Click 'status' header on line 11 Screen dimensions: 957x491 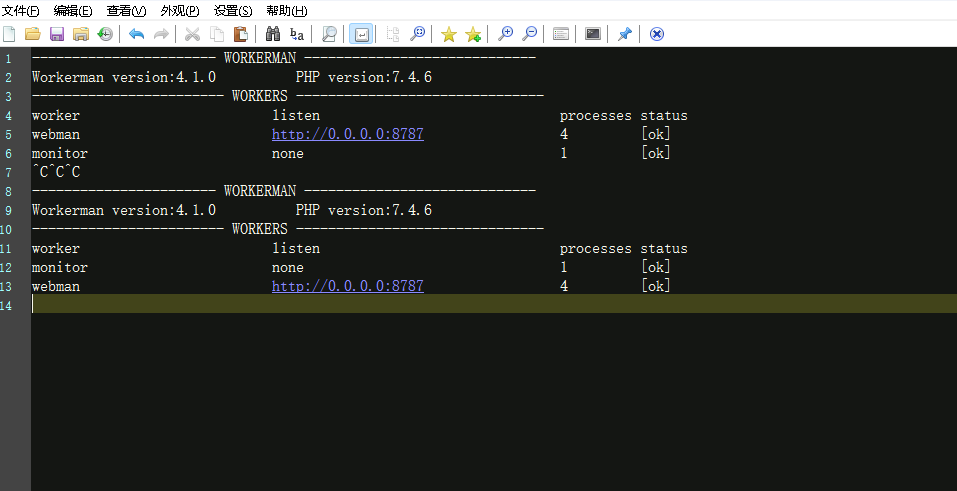(664, 249)
